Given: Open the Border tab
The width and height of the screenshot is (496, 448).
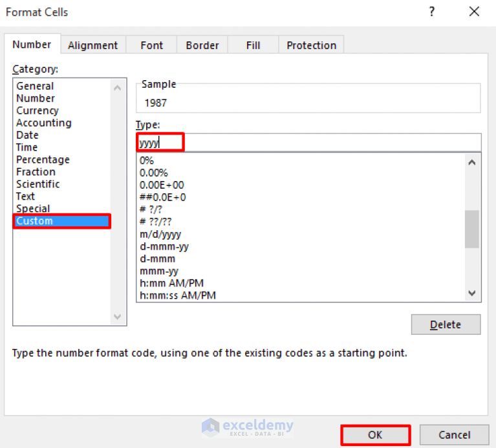Looking at the screenshot, I should [202, 45].
